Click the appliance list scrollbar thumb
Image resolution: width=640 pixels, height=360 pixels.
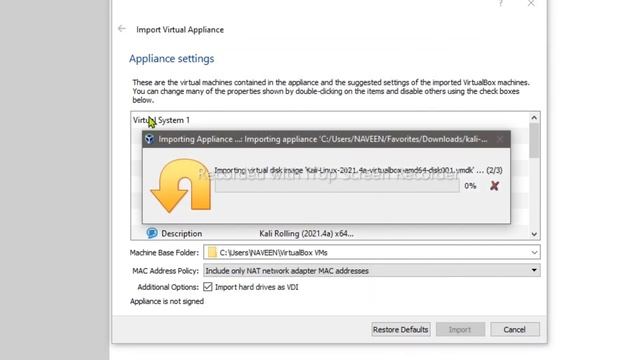pos(534,140)
